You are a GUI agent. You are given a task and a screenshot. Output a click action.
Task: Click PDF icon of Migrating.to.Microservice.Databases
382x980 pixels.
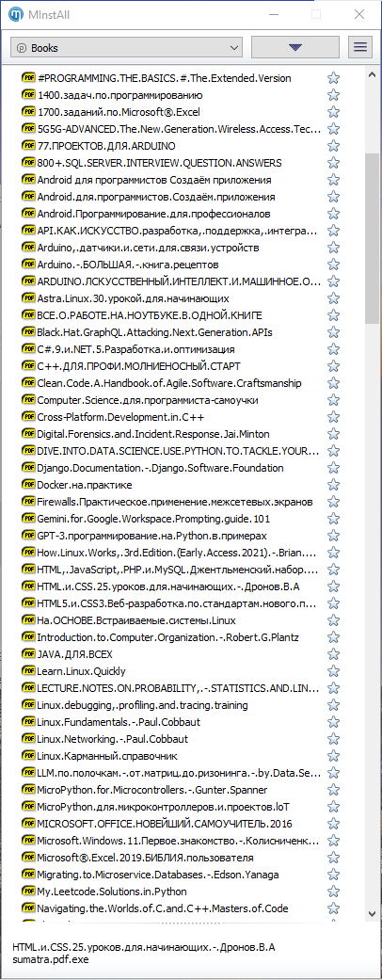[28, 874]
